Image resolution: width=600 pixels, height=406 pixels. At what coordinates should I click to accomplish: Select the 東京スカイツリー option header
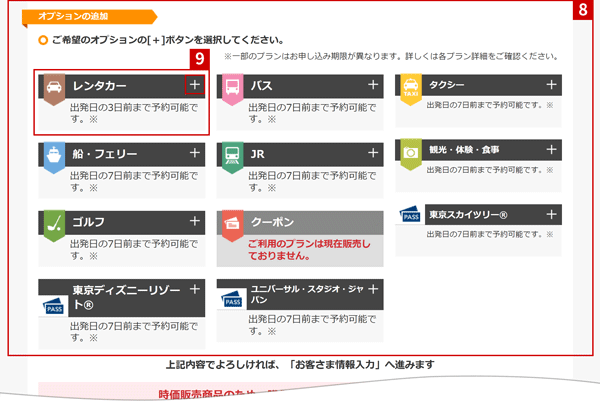tap(480, 214)
